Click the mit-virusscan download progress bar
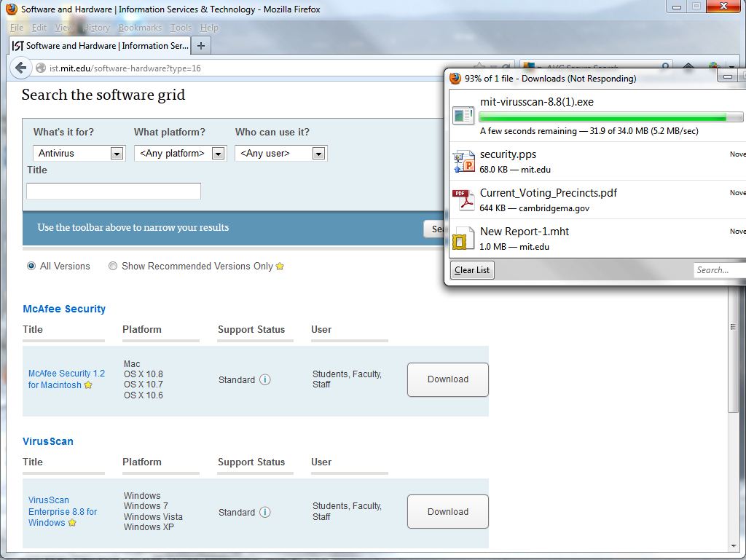746x560 pixels. (610, 117)
